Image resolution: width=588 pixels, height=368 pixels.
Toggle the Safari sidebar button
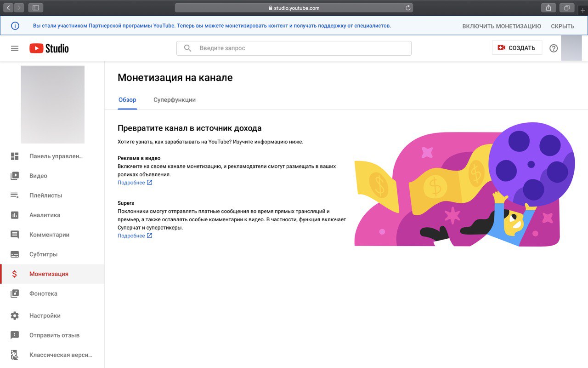tap(35, 8)
